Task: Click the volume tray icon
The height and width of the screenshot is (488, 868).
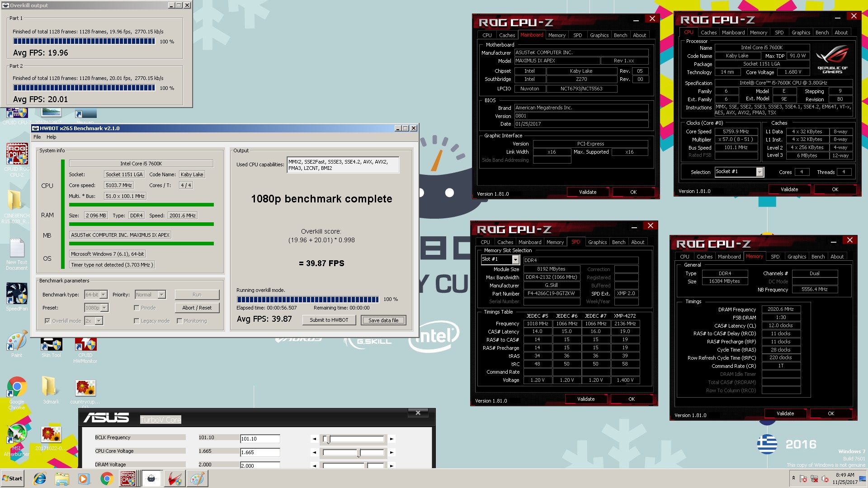Action: point(825,479)
